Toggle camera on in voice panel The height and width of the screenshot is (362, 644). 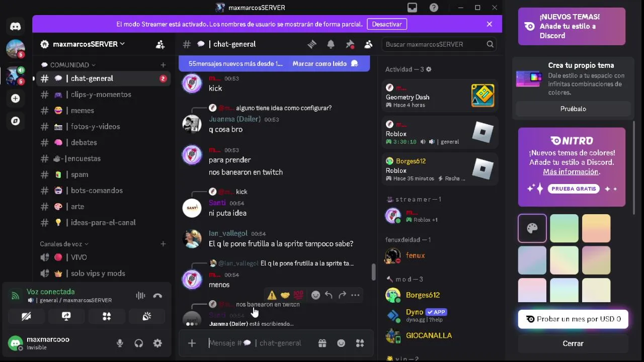[x=26, y=316]
